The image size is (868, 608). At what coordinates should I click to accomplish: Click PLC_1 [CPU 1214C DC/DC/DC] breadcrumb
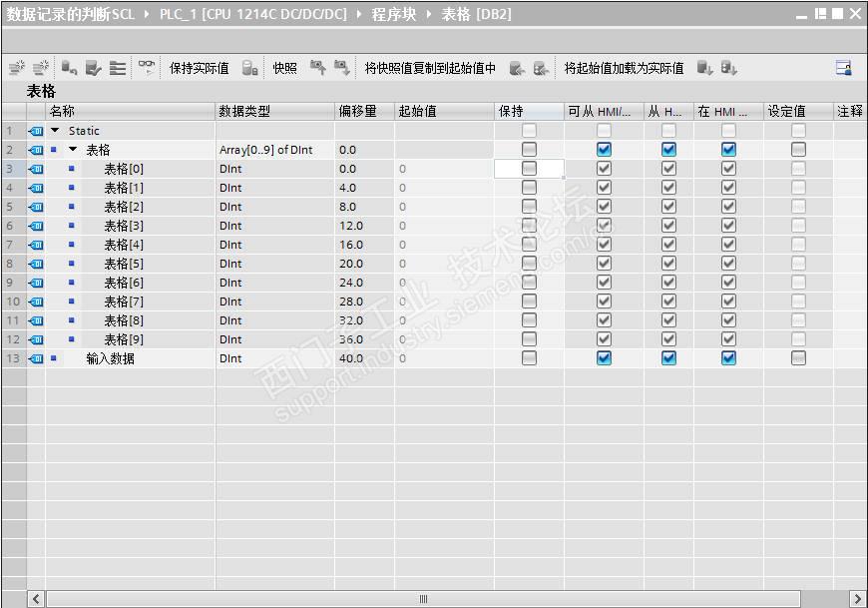coord(253,14)
